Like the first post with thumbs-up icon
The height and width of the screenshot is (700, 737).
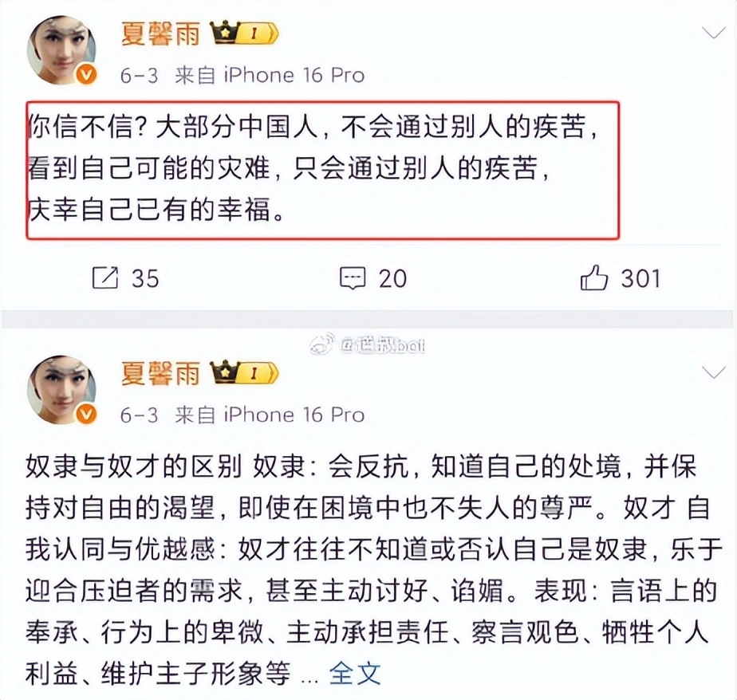tap(594, 277)
